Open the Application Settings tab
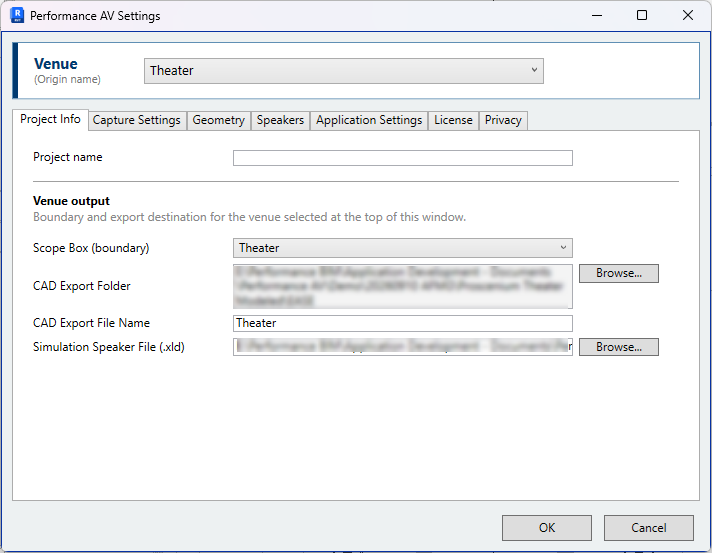This screenshot has width=712, height=553. coord(369,120)
